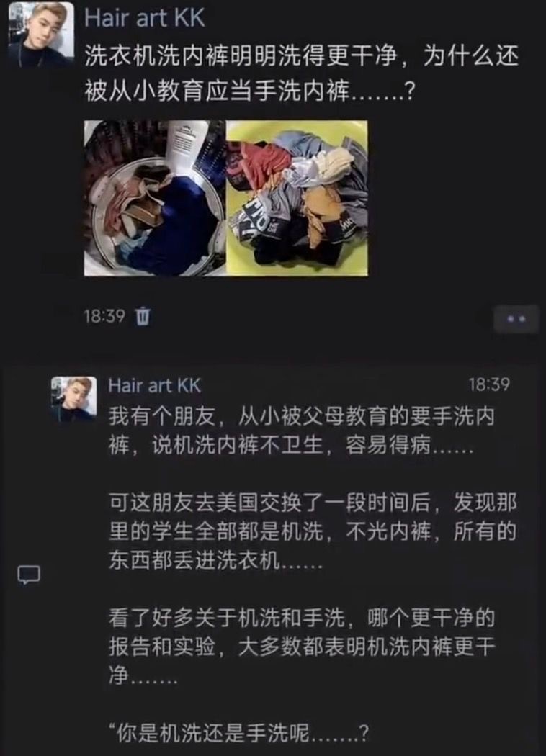This screenshot has width=546, height=756.
Task: Tap the post's 18:39 timestamp
Action: point(104,316)
